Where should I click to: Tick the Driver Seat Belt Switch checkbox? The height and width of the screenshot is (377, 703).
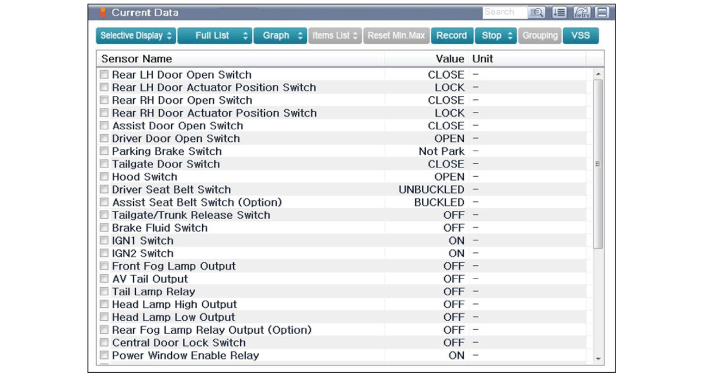point(104,189)
